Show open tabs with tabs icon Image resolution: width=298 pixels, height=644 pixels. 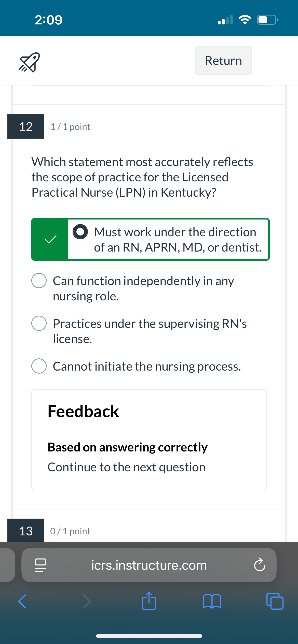click(275, 601)
